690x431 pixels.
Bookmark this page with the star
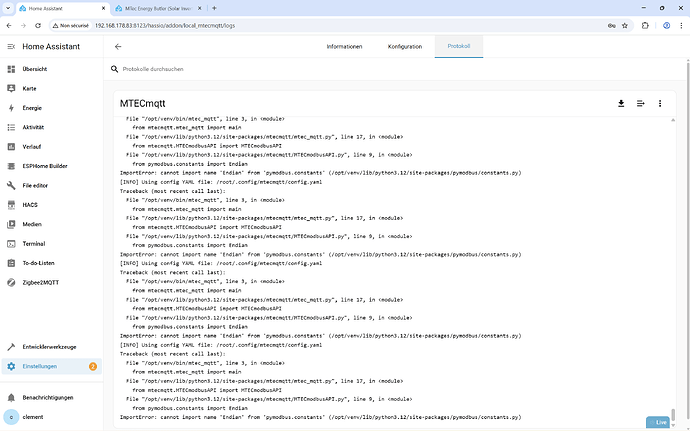pos(624,26)
